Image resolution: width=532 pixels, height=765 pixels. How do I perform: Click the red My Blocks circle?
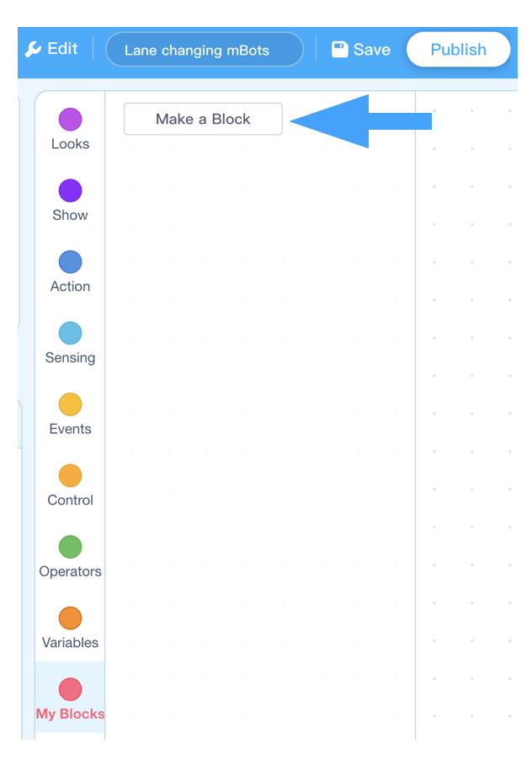click(x=70, y=689)
